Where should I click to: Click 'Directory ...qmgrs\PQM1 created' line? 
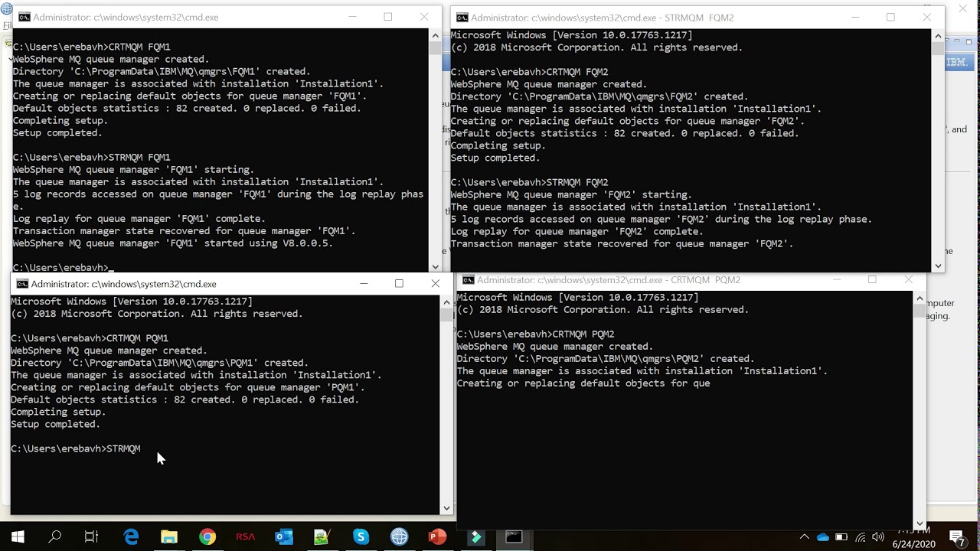click(159, 363)
